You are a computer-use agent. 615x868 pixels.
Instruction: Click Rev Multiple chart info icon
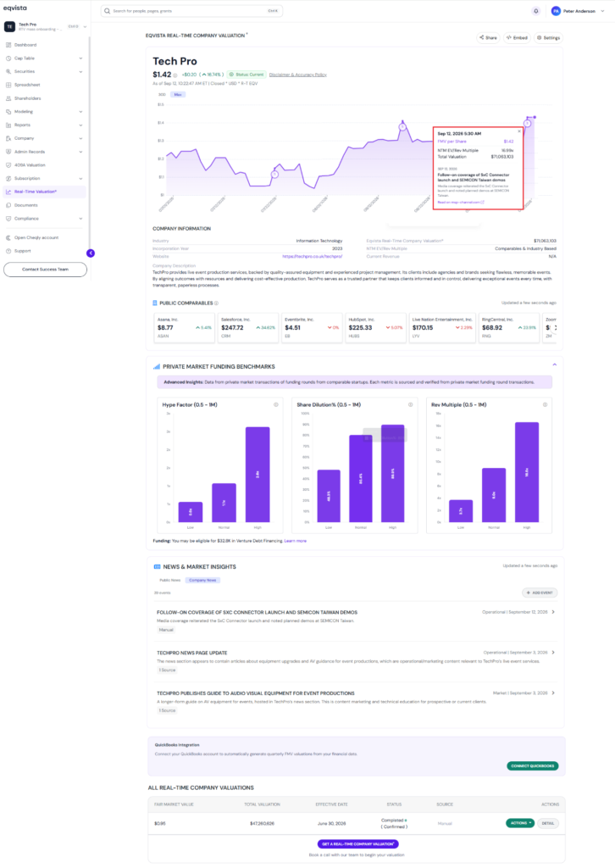point(545,404)
